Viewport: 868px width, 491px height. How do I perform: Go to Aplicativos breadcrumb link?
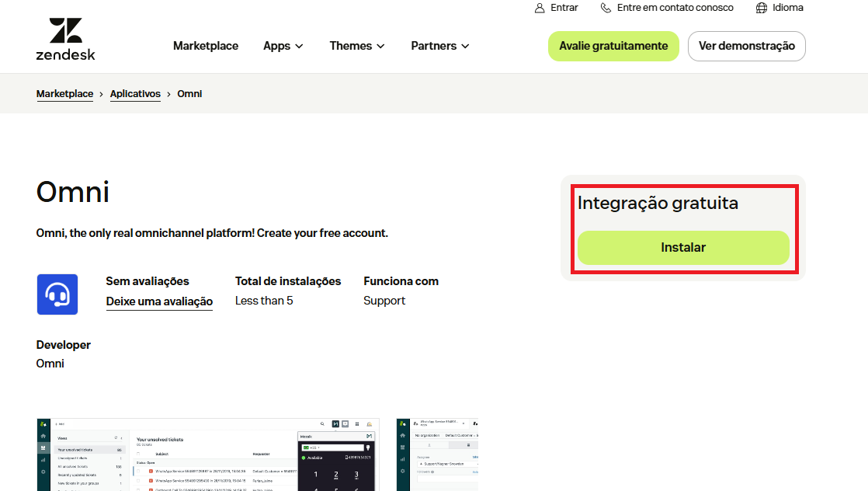pos(135,94)
